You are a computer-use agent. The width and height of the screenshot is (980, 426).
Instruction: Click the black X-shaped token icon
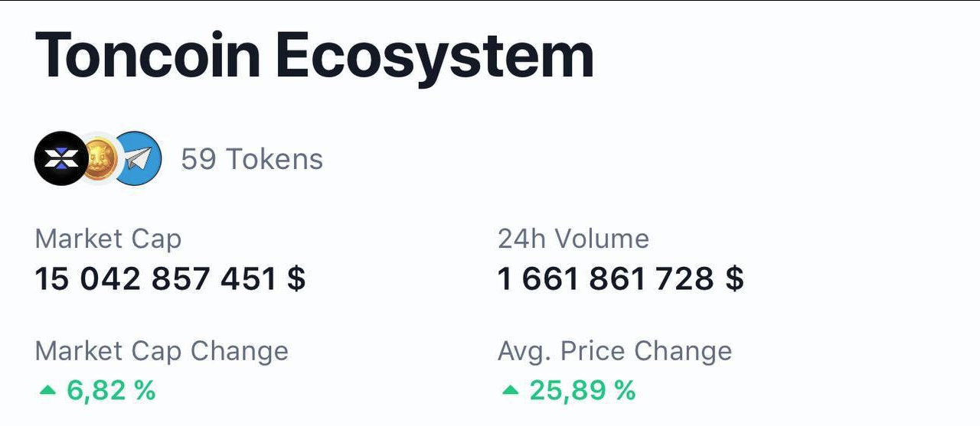[x=62, y=158]
